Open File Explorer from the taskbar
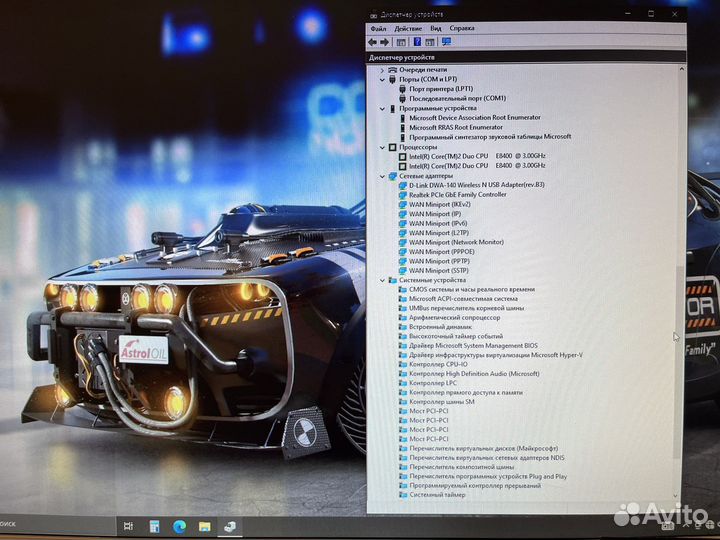Image resolution: width=720 pixels, height=540 pixels. coord(204,526)
